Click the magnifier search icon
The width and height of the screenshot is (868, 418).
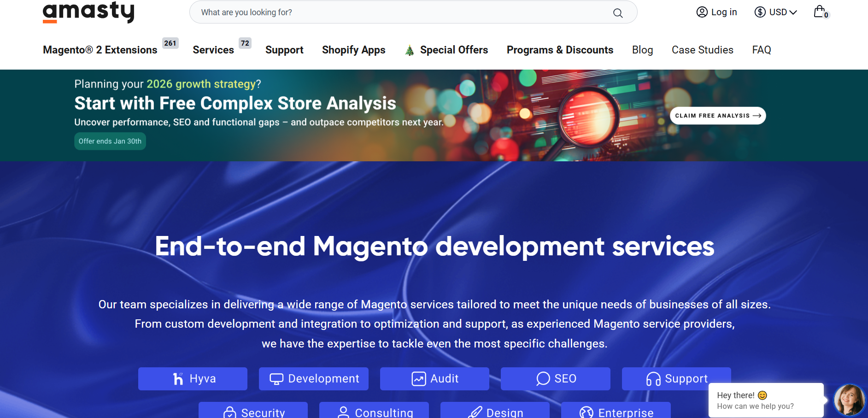coord(618,13)
